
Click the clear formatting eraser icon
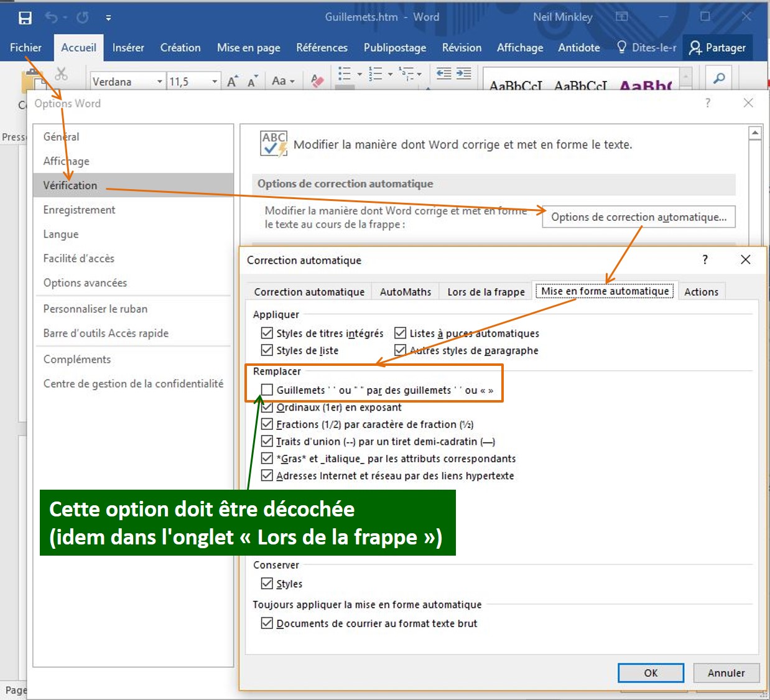pyautogui.click(x=317, y=81)
